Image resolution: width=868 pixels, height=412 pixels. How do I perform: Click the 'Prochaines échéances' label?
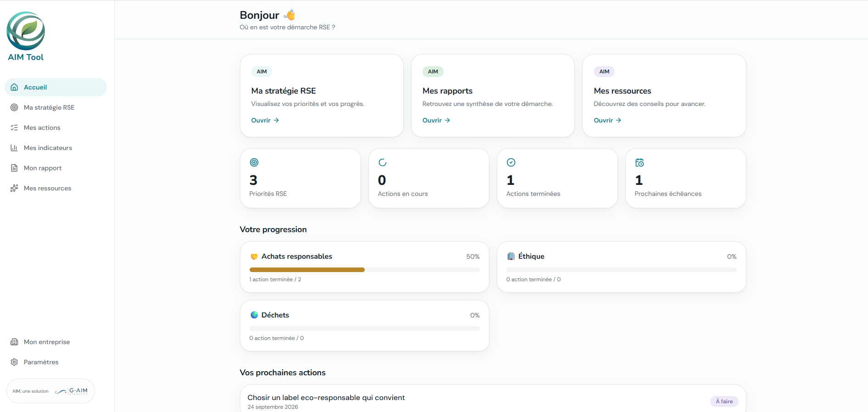pyautogui.click(x=668, y=194)
